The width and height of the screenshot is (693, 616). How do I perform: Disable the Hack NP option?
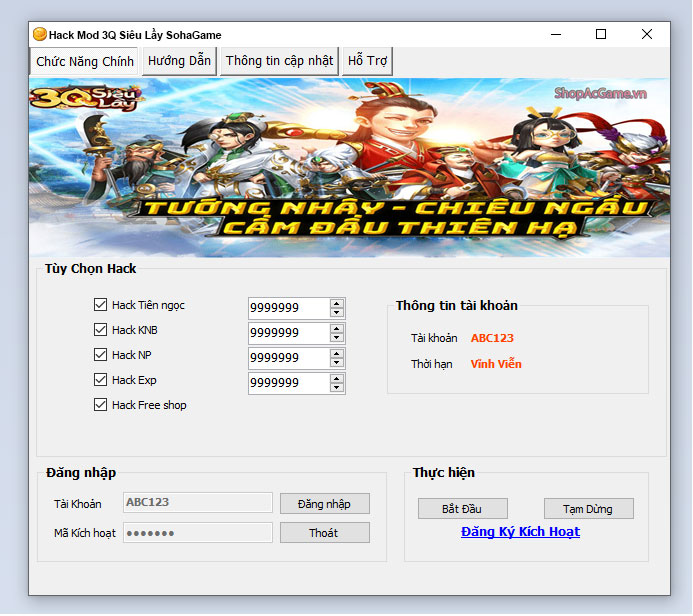(100, 354)
